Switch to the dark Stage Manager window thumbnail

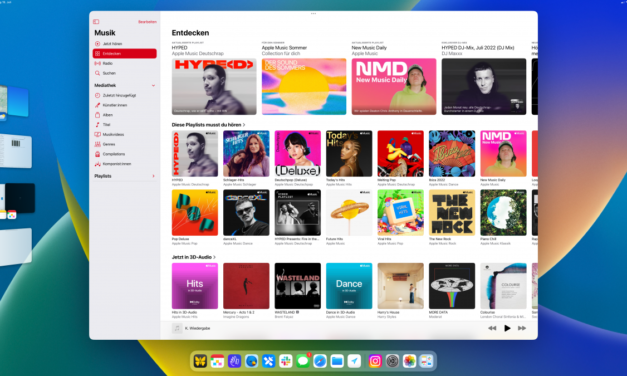tap(19, 198)
